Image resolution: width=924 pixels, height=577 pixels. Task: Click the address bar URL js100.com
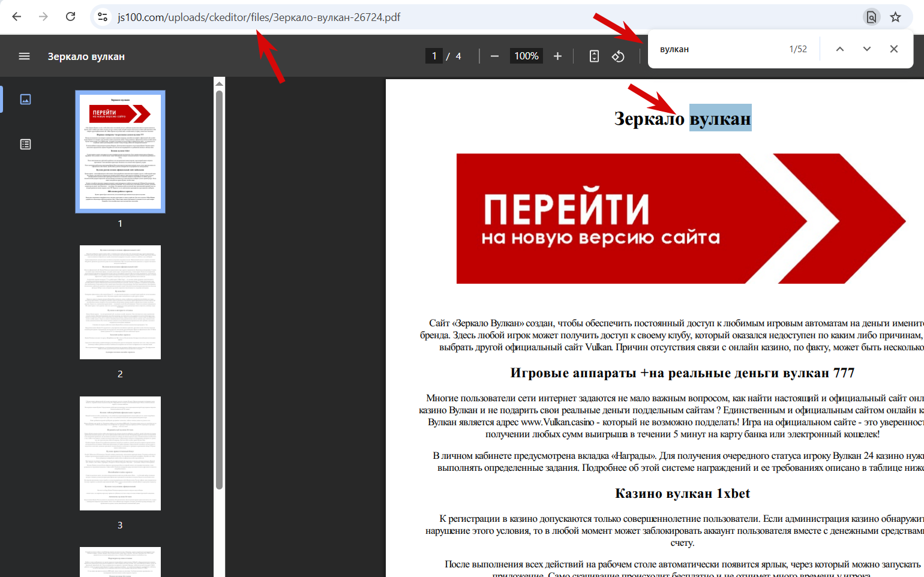point(259,17)
